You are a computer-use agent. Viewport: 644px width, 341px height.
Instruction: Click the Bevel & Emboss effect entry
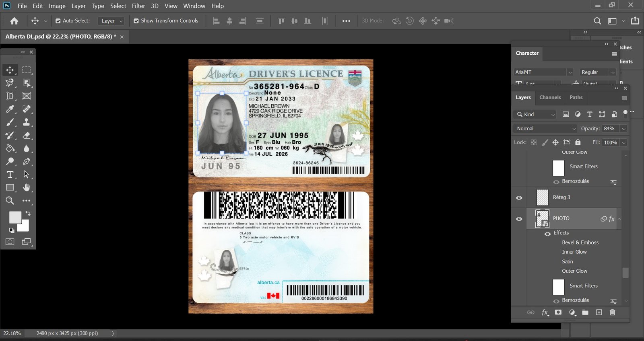point(580,242)
